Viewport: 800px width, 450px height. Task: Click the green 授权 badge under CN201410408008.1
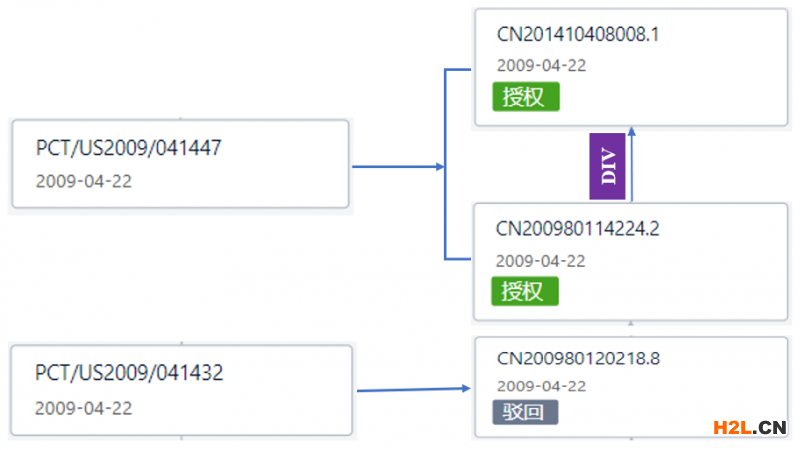click(x=525, y=97)
